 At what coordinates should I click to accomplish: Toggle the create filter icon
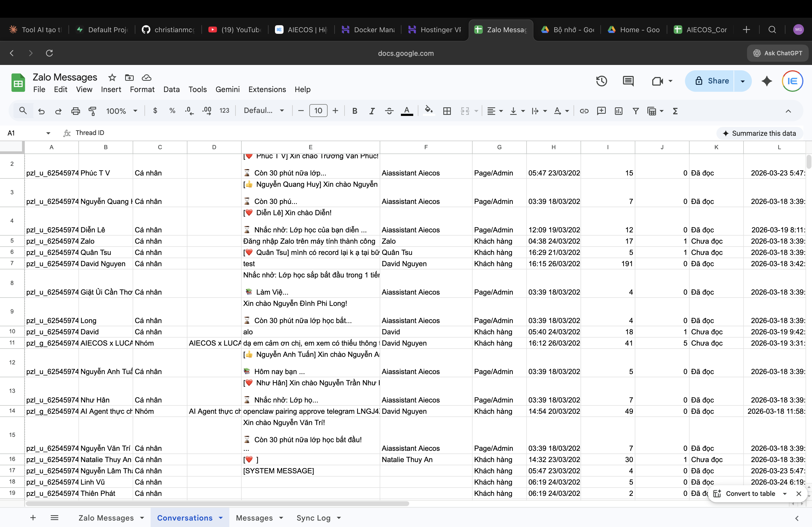[636, 111]
